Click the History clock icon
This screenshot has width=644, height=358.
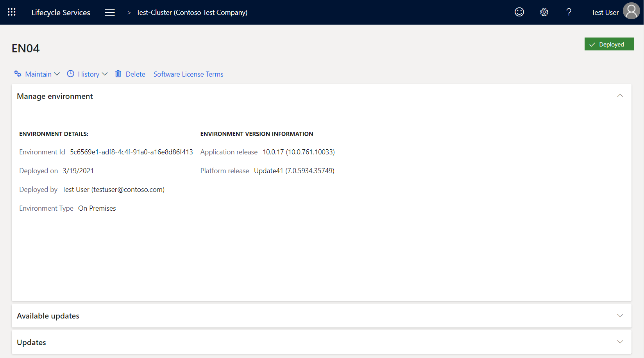pos(71,74)
